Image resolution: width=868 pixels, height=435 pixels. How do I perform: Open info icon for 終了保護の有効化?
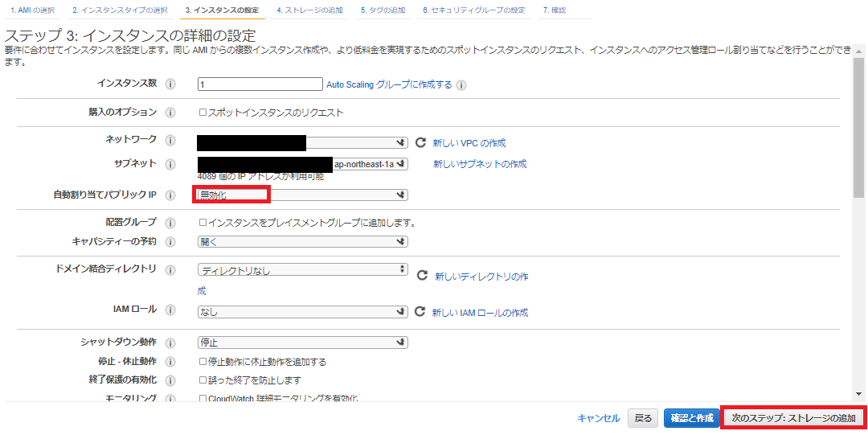click(170, 380)
